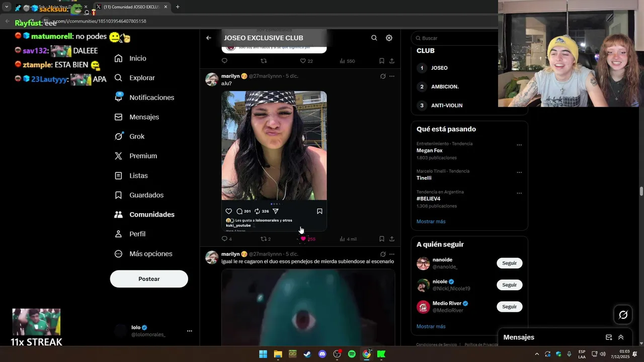Open options for Tinelli trend
Image resolution: width=644 pixels, height=362 pixels.
[x=519, y=172]
